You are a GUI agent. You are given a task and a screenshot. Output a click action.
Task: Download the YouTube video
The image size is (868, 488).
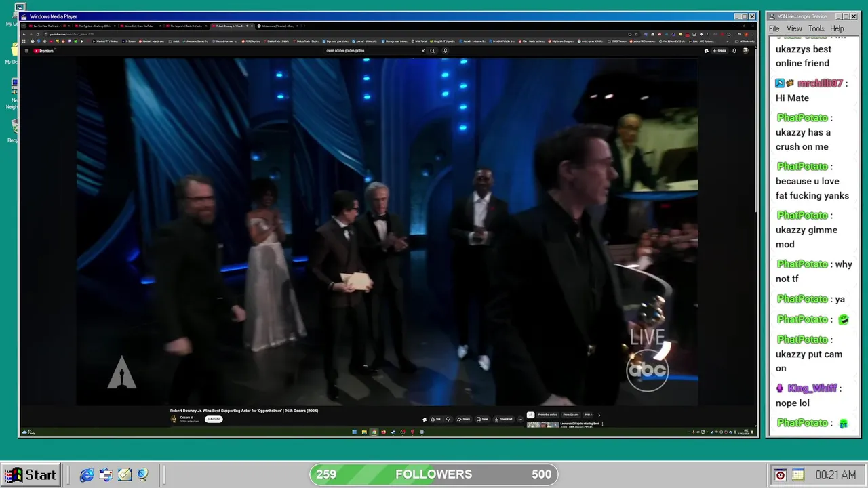click(x=504, y=419)
